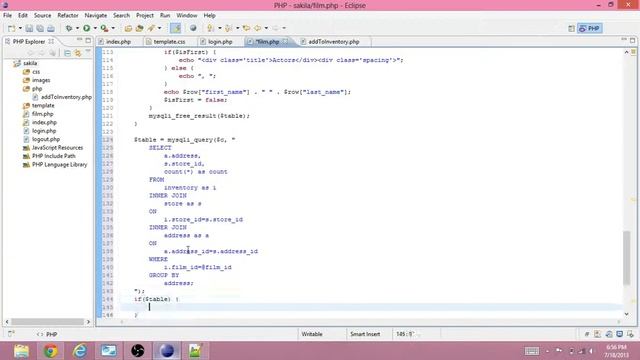Click the green Run button icon
The height and width of the screenshot is (360, 640).
tap(87, 28)
